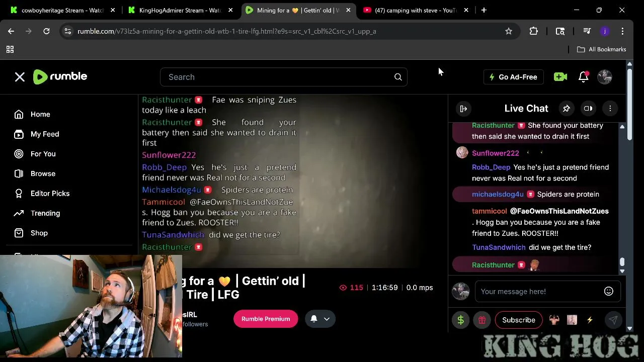Open the Rumble logo home link
The height and width of the screenshot is (362, 644).
(x=60, y=76)
